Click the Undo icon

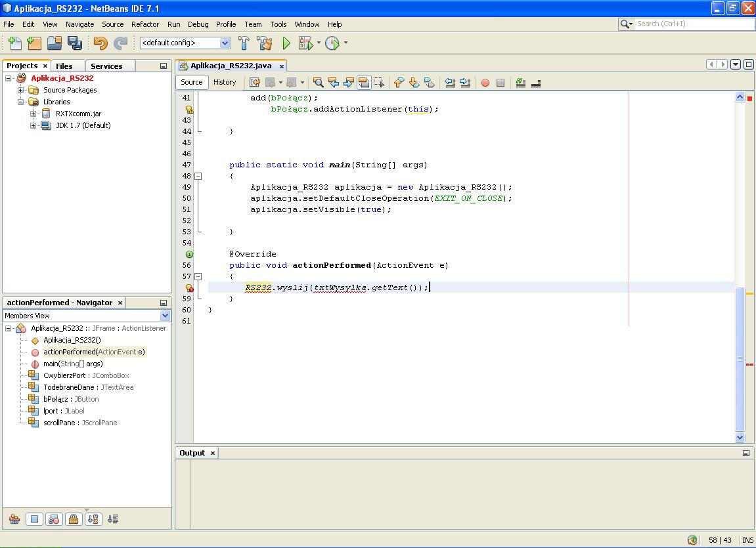tap(101, 43)
